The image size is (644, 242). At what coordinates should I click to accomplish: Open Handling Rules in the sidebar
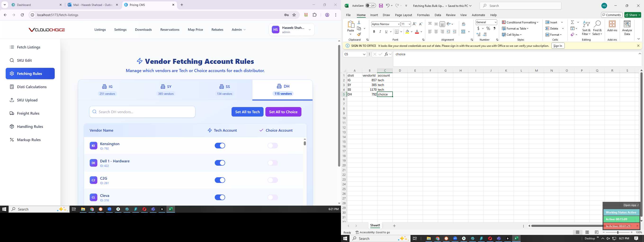[30, 126]
